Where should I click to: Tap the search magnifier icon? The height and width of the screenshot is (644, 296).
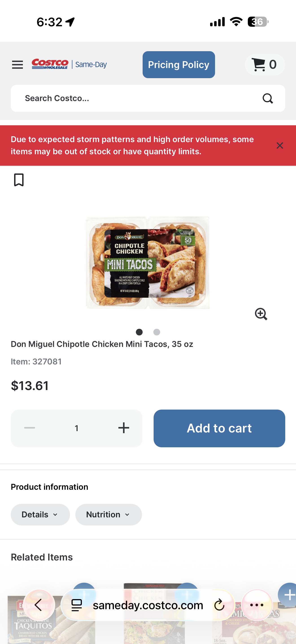click(x=268, y=98)
